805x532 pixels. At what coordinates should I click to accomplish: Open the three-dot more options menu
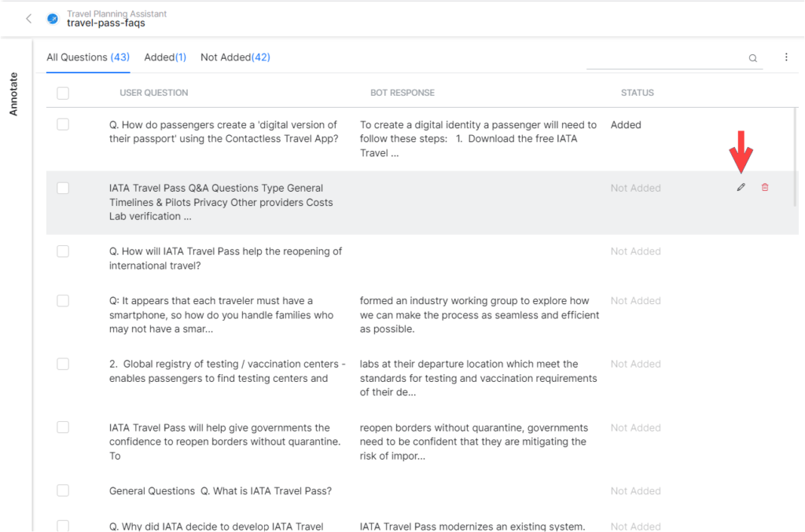(x=786, y=57)
